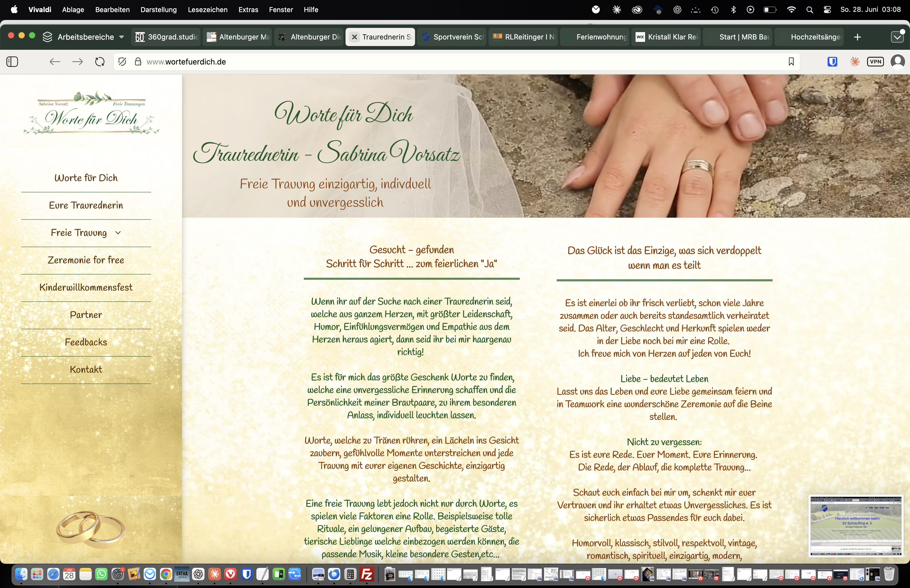Open Time Machine in the menu bar
The width and height of the screenshot is (910, 588).
coord(715,9)
